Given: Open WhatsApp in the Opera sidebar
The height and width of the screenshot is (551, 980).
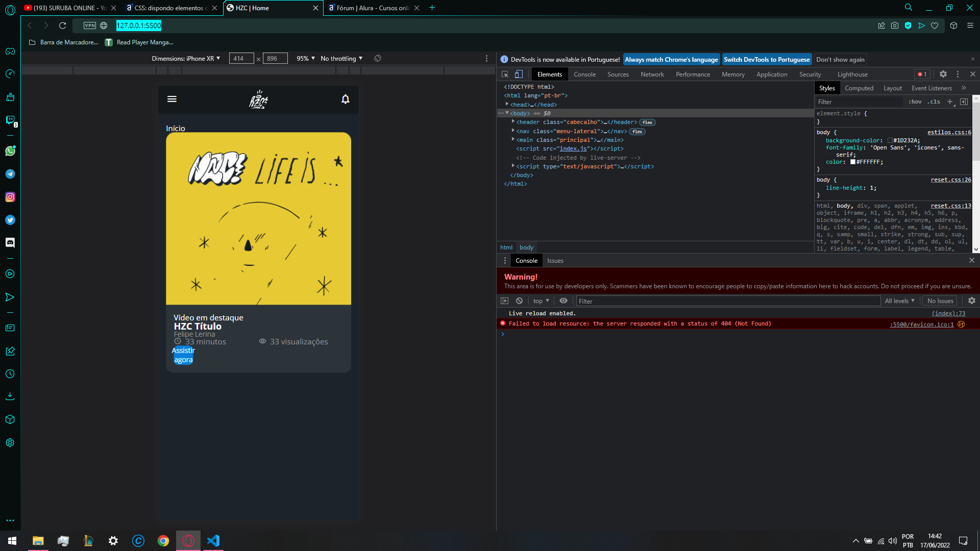Looking at the screenshot, I should [x=10, y=151].
